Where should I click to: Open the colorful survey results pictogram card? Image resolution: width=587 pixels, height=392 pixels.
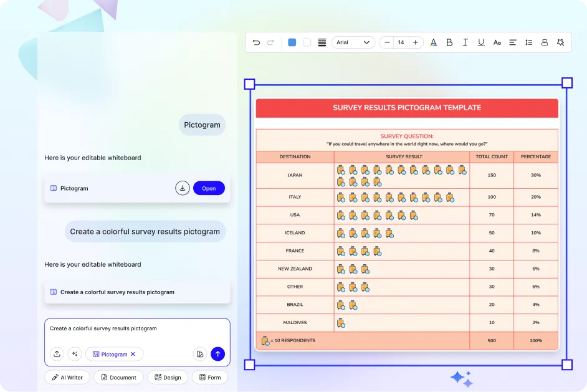137,292
